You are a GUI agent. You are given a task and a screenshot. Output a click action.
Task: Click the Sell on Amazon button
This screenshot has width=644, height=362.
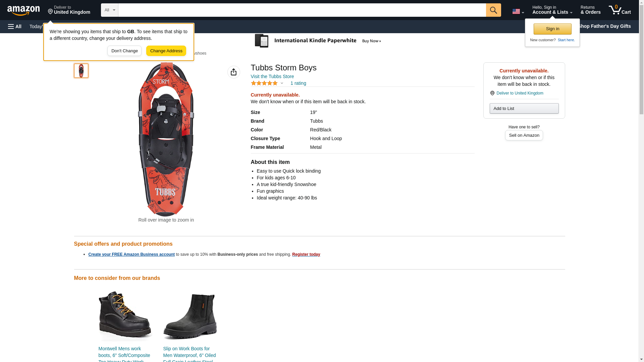click(x=524, y=135)
